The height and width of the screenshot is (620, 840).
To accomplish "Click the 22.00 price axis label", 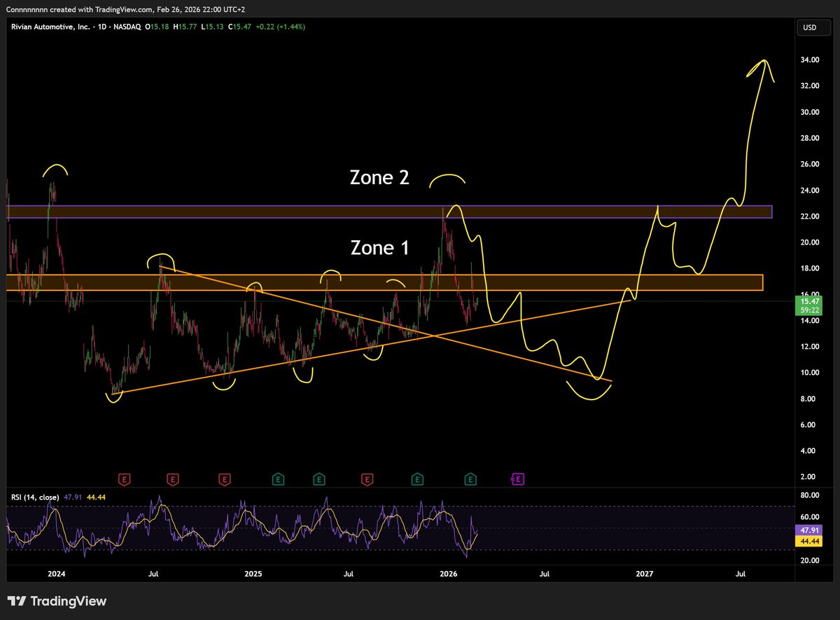I will tap(810, 216).
